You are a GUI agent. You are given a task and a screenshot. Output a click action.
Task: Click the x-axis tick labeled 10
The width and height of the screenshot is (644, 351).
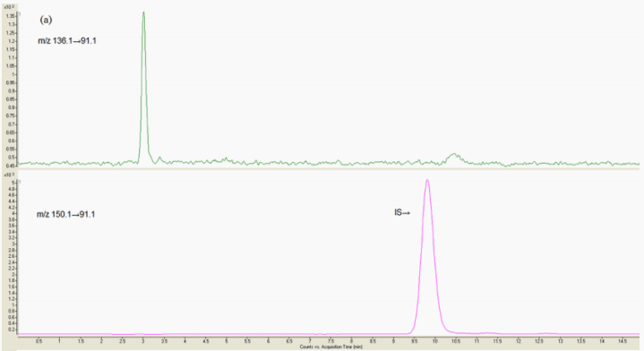click(435, 341)
